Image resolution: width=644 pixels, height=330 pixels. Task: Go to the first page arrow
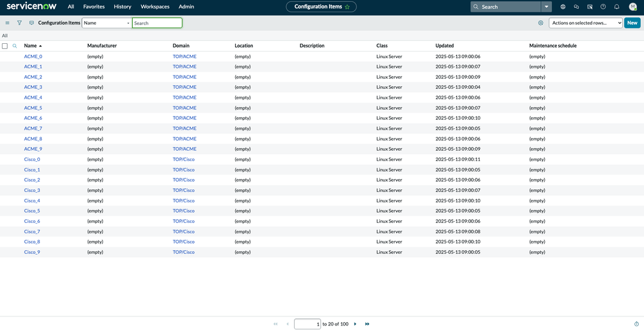275,324
